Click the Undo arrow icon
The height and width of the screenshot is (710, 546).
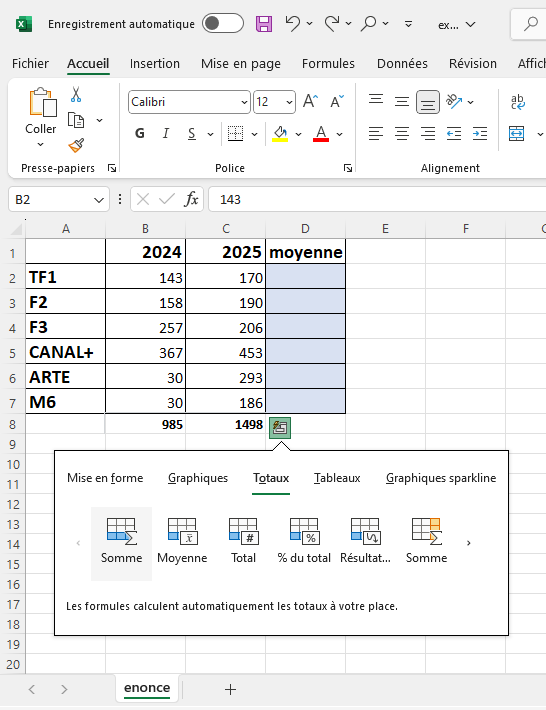292,24
